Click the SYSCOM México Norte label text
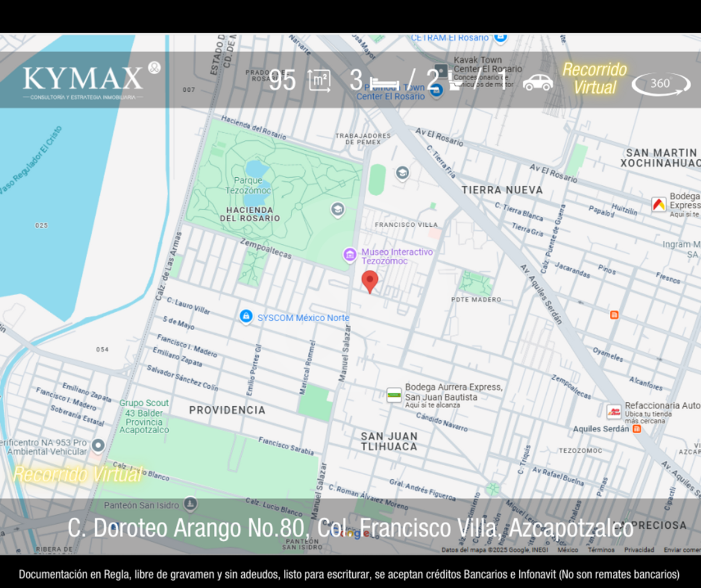 (303, 318)
